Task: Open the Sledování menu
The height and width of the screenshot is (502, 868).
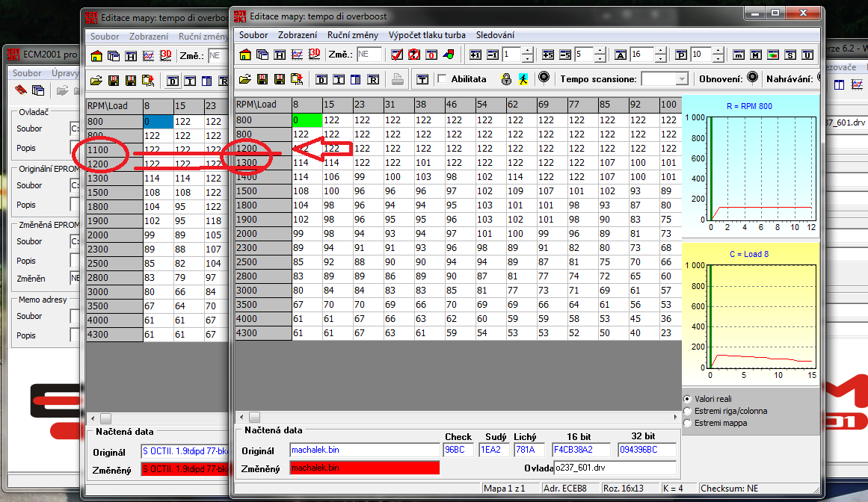Action: (x=495, y=35)
